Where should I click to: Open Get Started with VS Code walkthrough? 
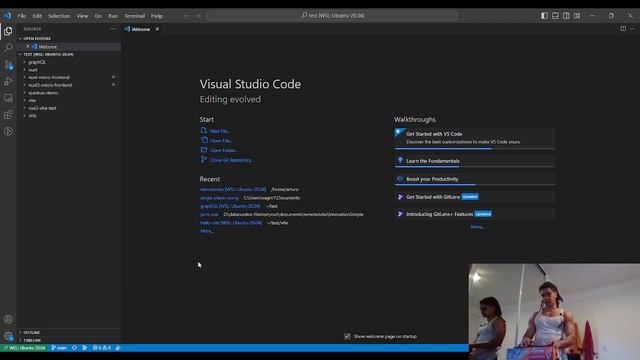click(x=475, y=138)
